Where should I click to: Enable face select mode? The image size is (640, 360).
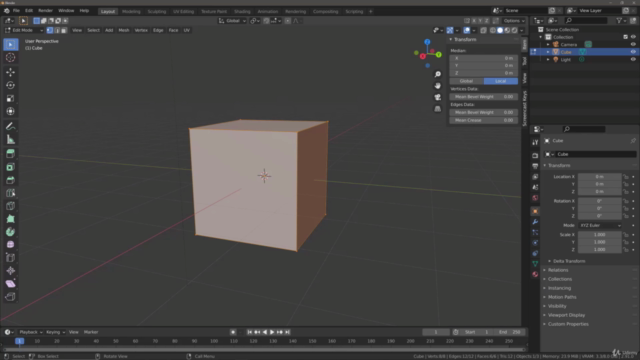64,30
